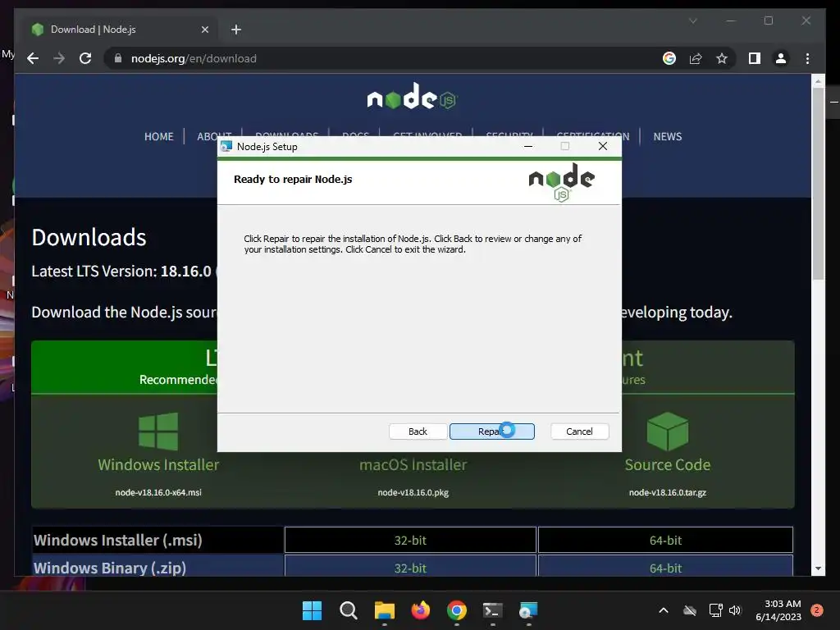Open the NEWS nav link
The image size is (840, 630).
[668, 137]
